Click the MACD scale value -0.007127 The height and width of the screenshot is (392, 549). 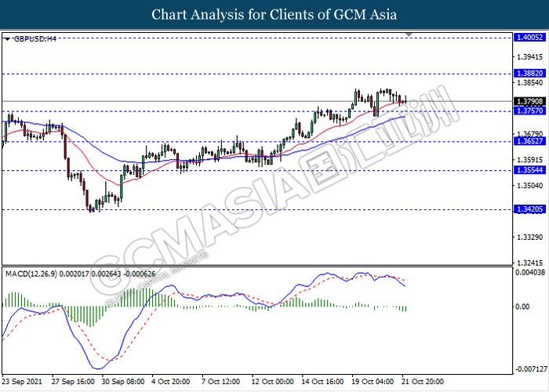tap(530, 369)
